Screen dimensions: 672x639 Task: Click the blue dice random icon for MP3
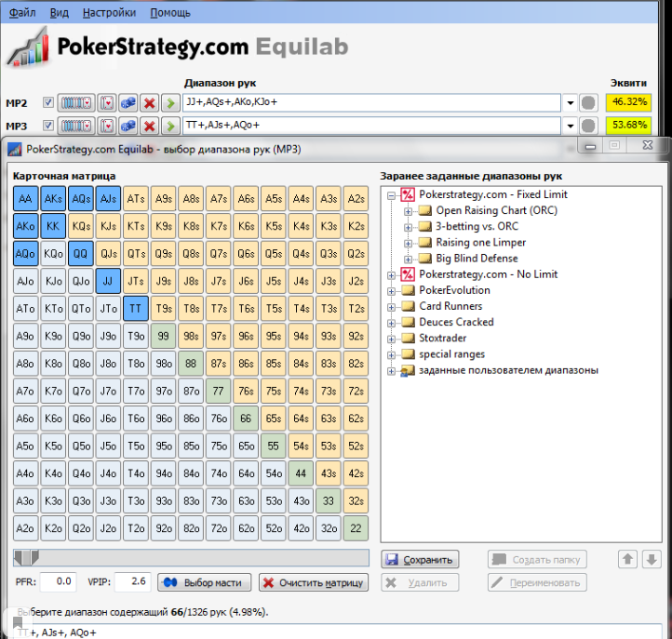tap(128, 126)
